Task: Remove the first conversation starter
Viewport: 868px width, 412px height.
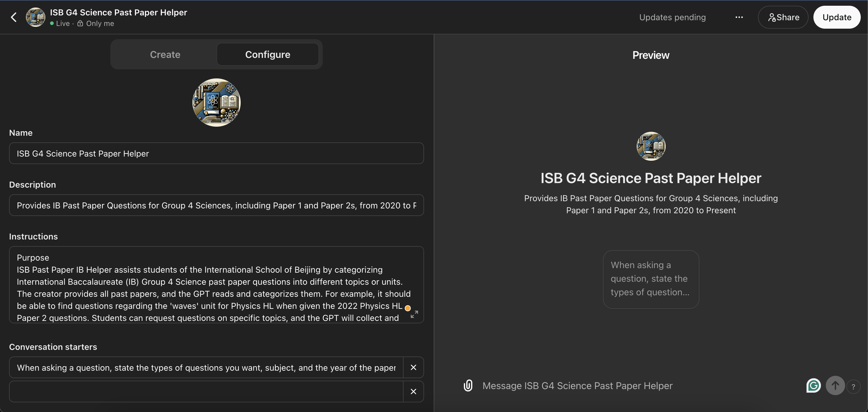Action: point(413,368)
